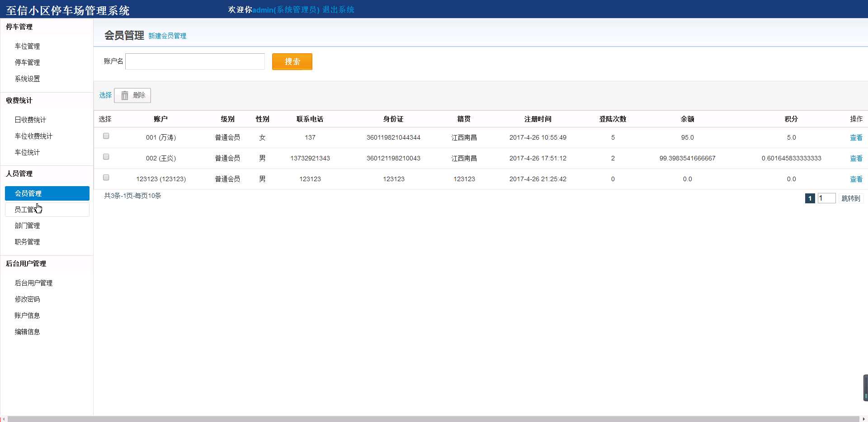Click the orange 搜索 button

pyautogui.click(x=292, y=61)
